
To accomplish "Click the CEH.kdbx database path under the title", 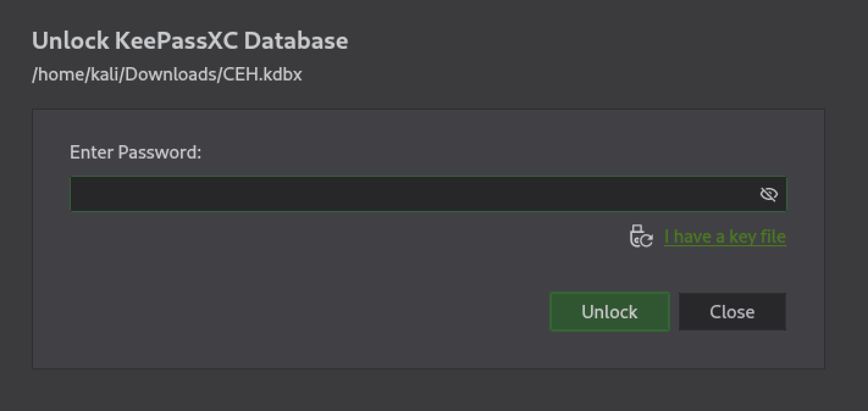I will pos(167,74).
